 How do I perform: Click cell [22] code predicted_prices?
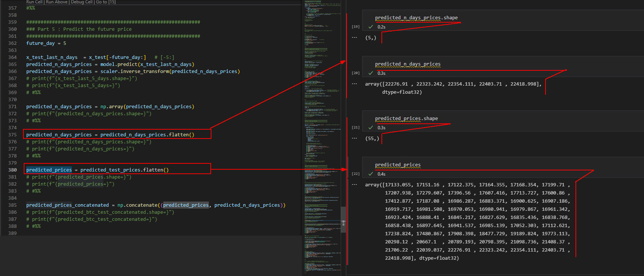[398, 164]
